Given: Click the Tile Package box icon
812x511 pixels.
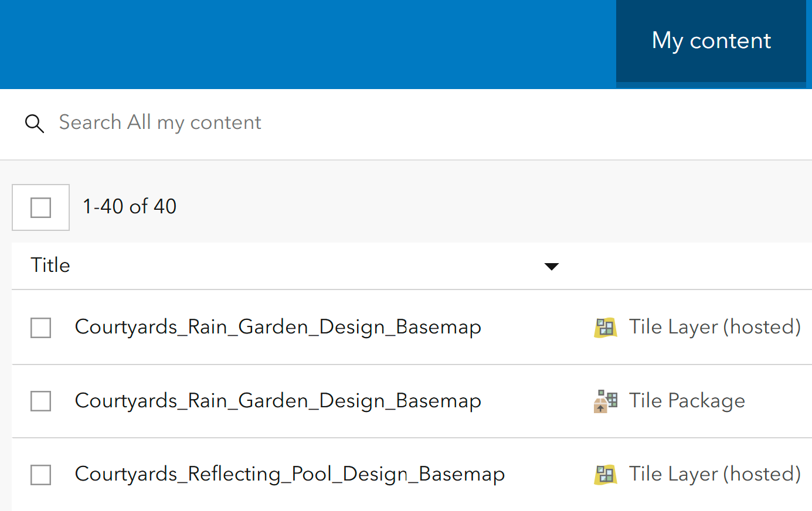Looking at the screenshot, I should click(605, 401).
